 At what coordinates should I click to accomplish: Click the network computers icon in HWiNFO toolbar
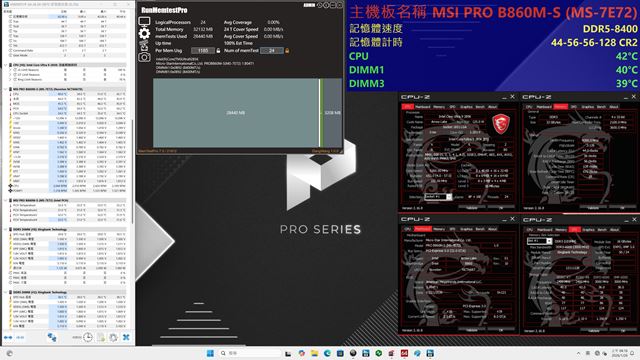[52, 337]
